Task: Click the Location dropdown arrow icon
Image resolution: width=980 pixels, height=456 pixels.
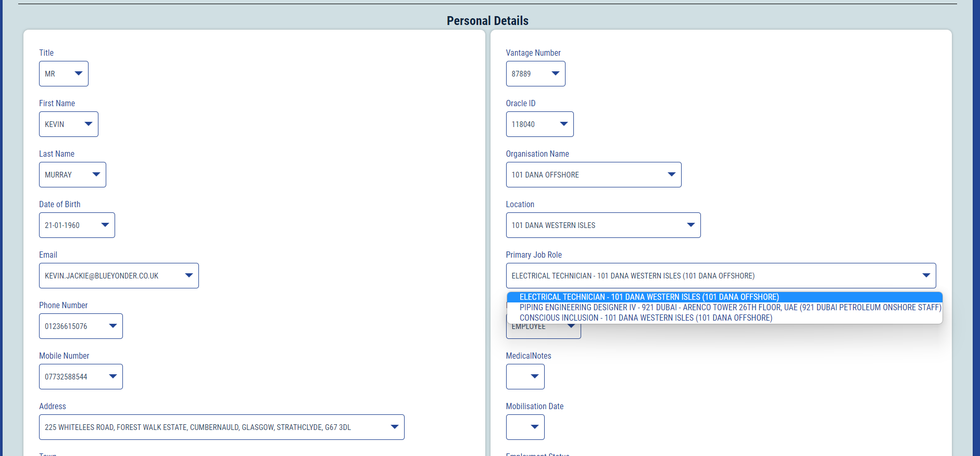Action: coord(690,225)
